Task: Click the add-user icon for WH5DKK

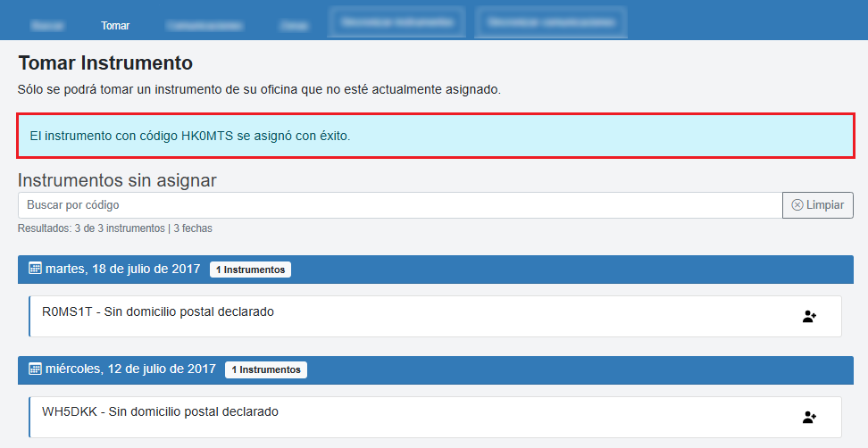Action: tap(809, 417)
